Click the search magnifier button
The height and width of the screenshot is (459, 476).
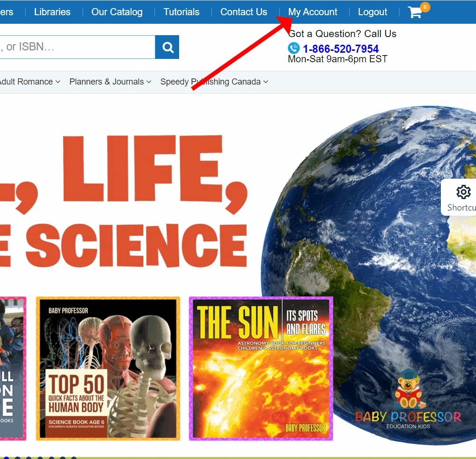pyautogui.click(x=167, y=47)
